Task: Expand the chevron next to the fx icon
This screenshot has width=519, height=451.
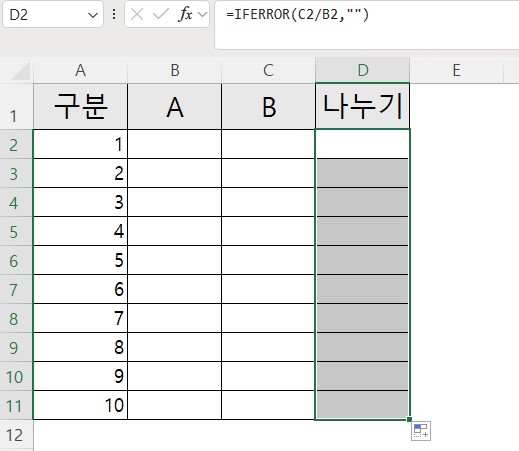Action: coord(202,14)
